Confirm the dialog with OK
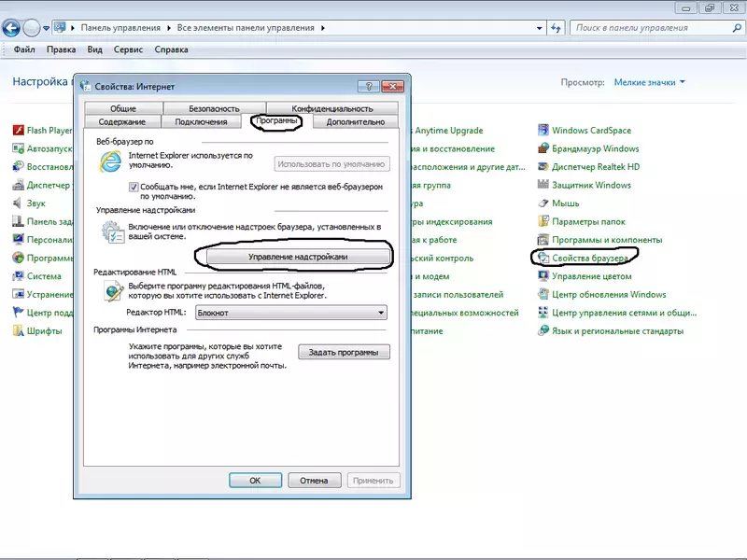This screenshot has height=560, width=747. (x=255, y=480)
